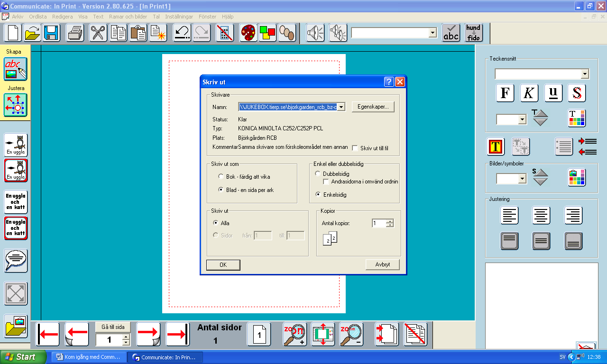Open the font size dropdown

click(522, 119)
